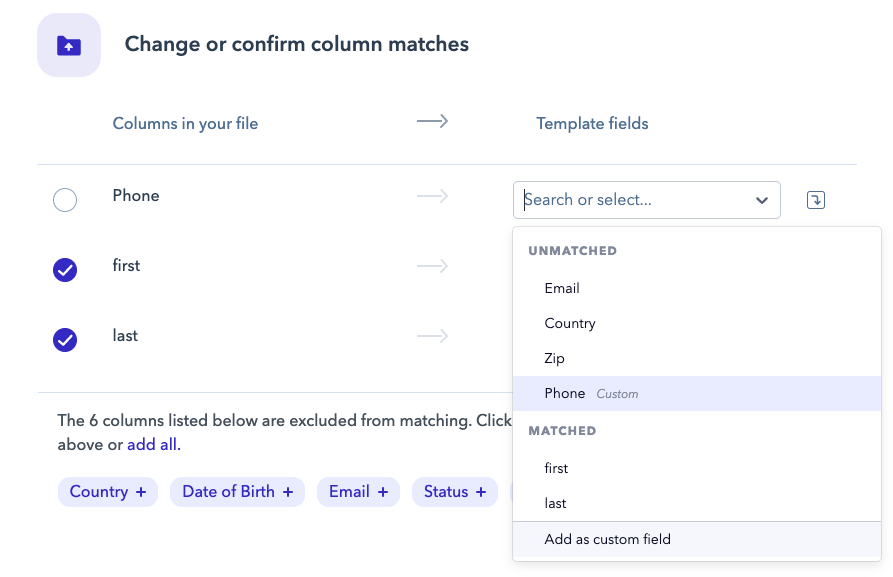Check the Phone column circle

(65, 200)
